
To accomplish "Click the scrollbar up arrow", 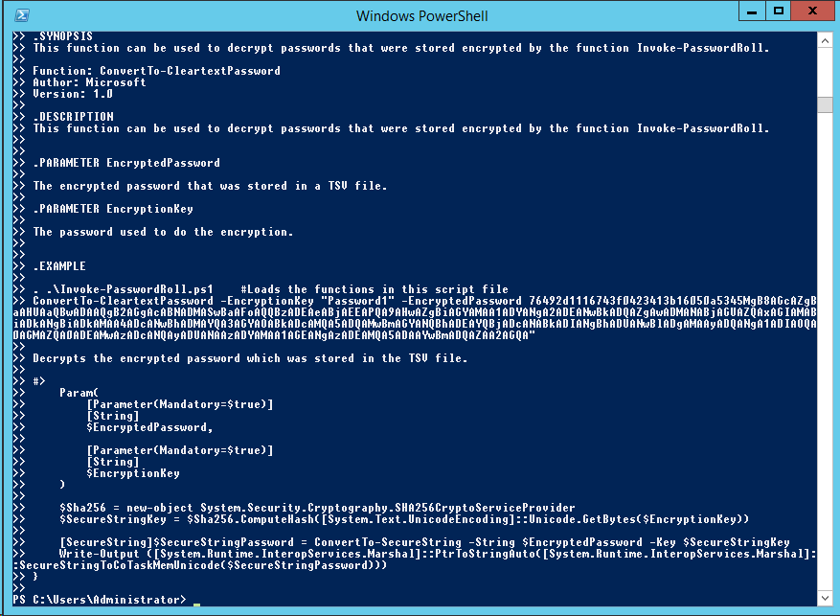I will tap(824, 39).
